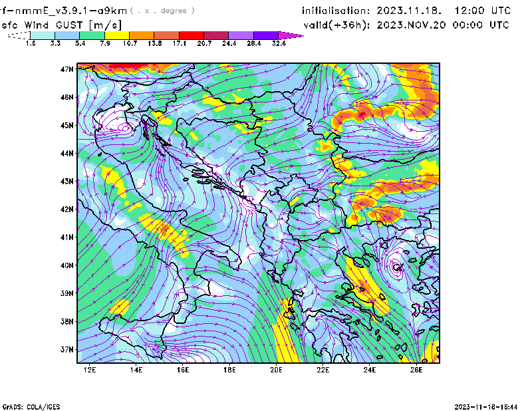Select the violet legend swatch after 28.4
532x411 pixels.
click(x=266, y=35)
